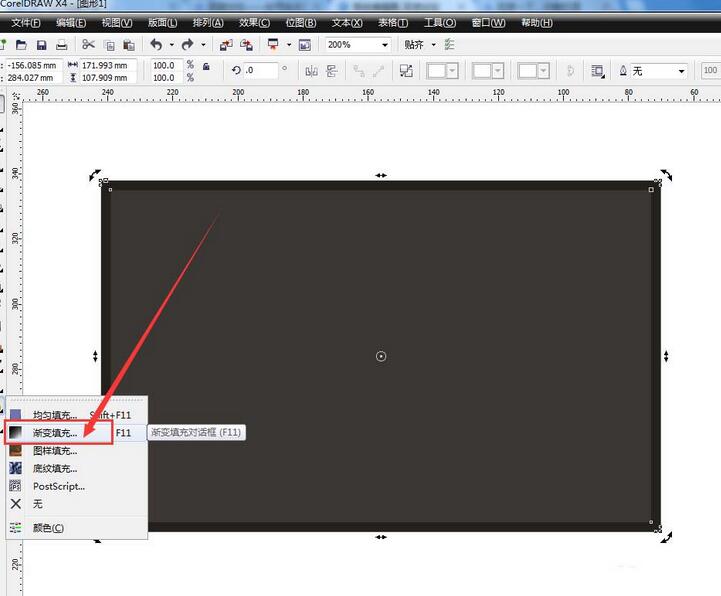Select 图样填充 in the fill flyout
721x596 pixels.
[x=54, y=451]
